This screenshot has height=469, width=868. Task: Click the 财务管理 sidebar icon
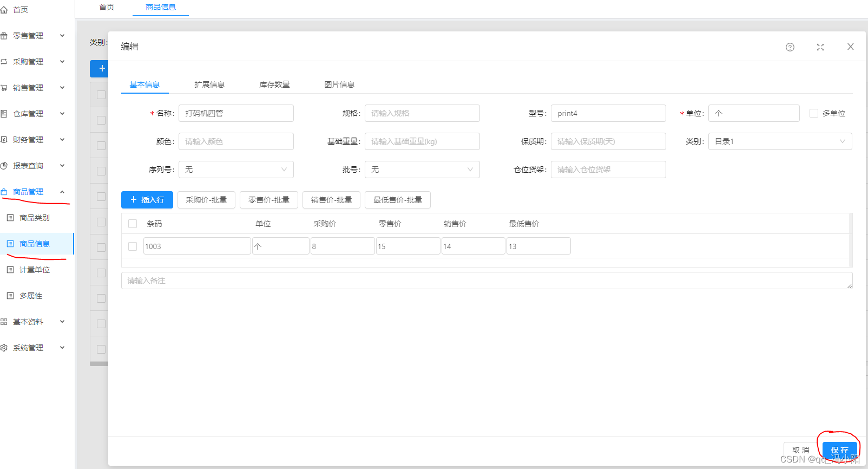pyautogui.click(x=4, y=140)
